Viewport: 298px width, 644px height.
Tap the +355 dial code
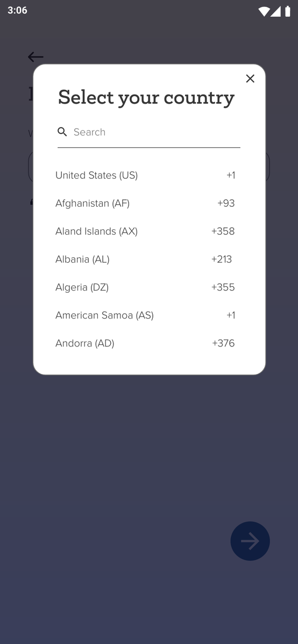point(223,287)
